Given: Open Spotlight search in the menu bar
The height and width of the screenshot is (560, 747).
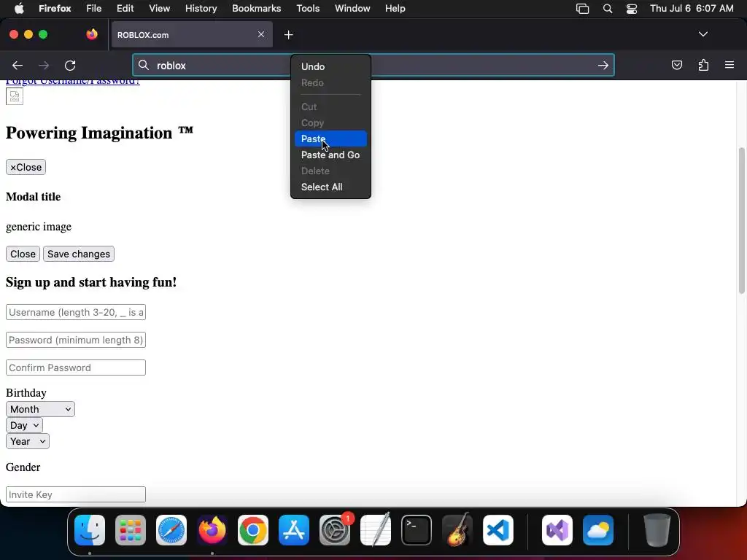Looking at the screenshot, I should tap(608, 9).
